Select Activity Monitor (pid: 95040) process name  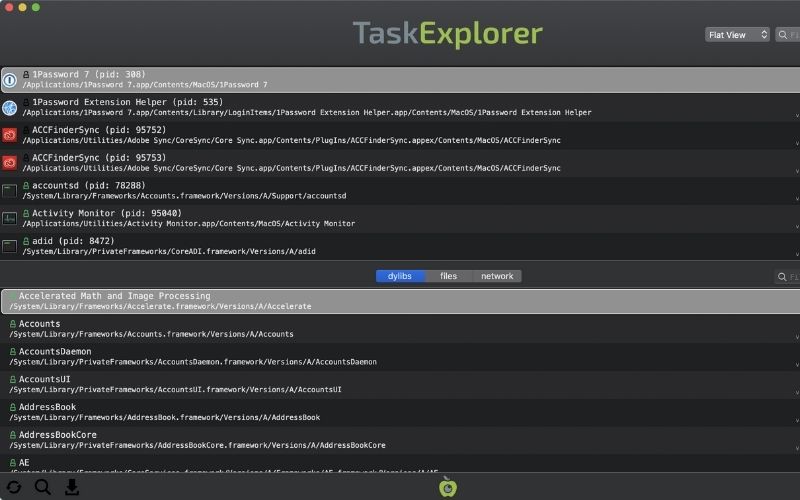pos(107,213)
